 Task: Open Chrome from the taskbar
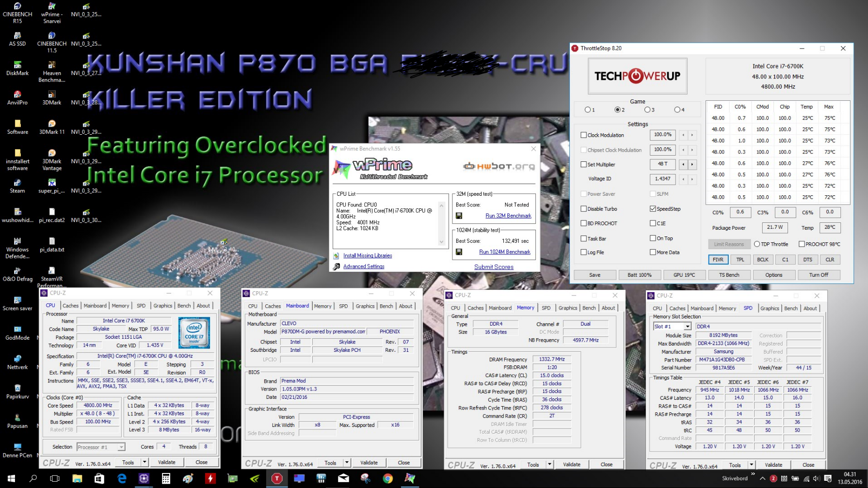point(387,478)
